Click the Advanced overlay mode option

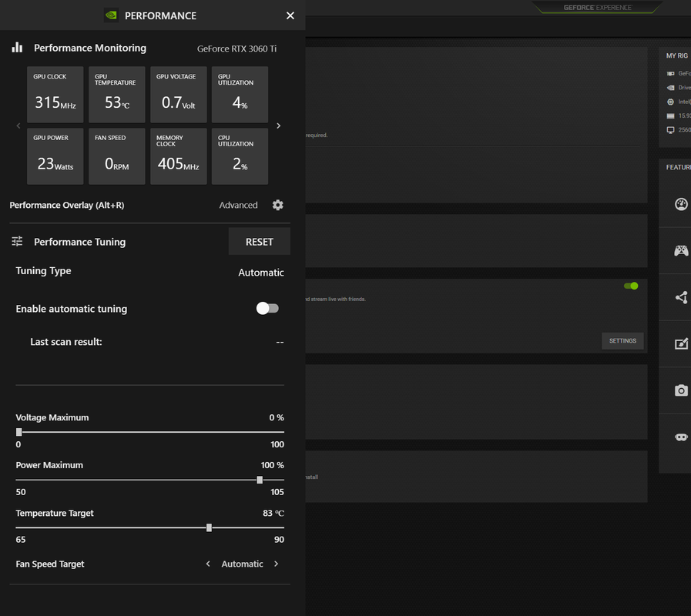pos(238,205)
